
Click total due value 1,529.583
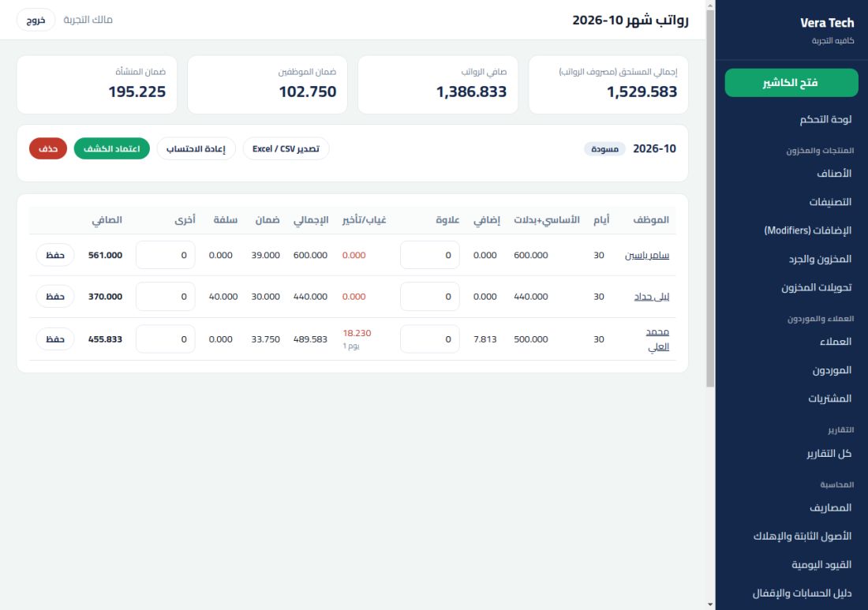pyautogui.click(x=642, y=92)
